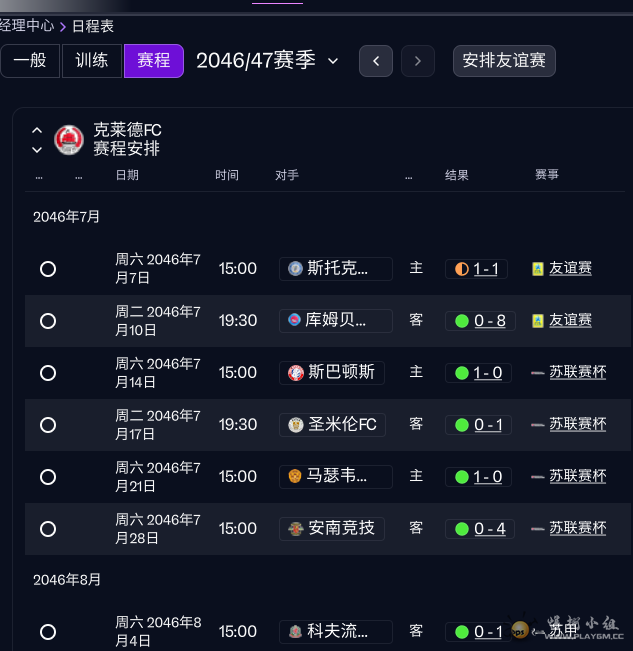Switch to the 一般 tab

(x=30, y=61)
